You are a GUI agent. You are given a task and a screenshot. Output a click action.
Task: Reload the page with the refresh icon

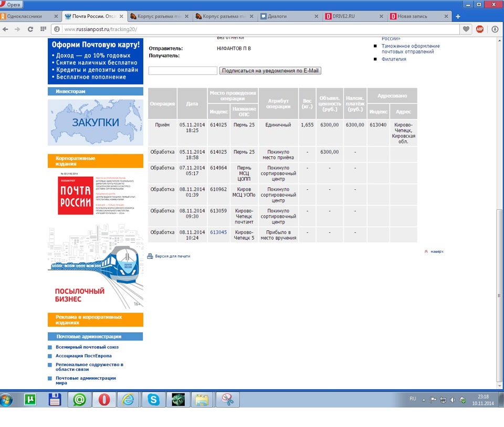pyautogui.click(x=30, y=29)
